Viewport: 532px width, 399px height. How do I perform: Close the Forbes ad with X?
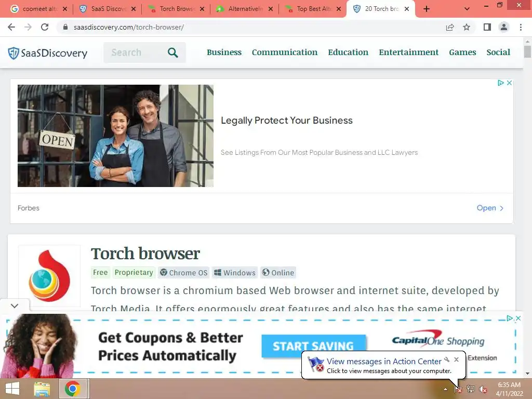(509, 83)
